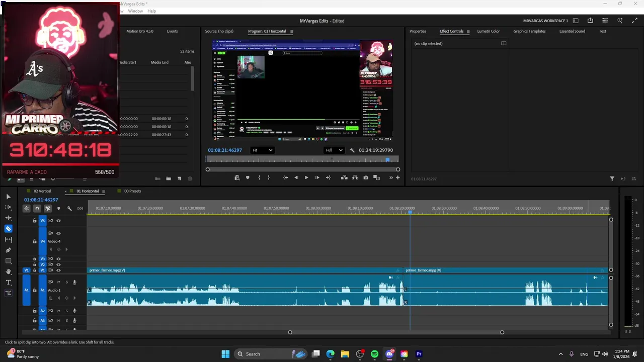Hide track Video 4 with its eye
644x362 pixels.
click(x=58, y=233)
